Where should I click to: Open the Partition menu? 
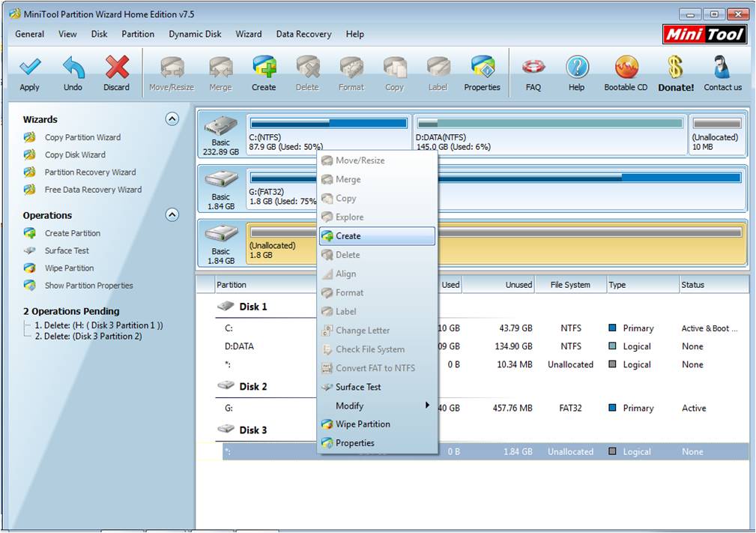[138, 34]
